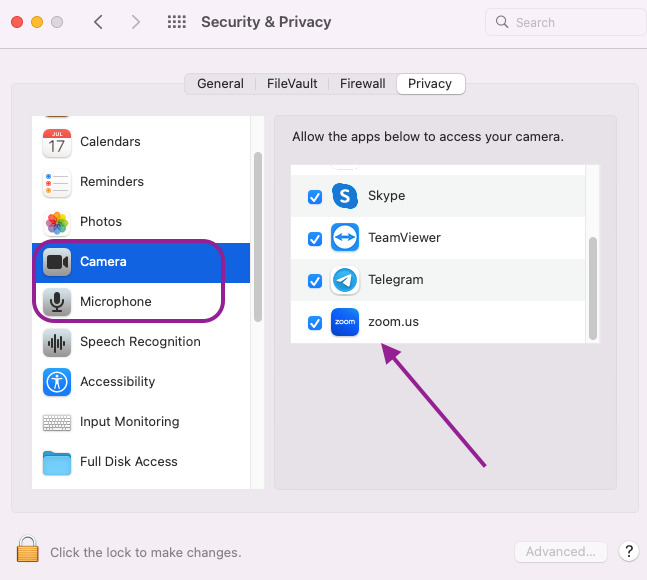Uncheck camera access for TeamViewer
Image resolution: width=647 pixels, height=580 pixels.
point(315,238)
